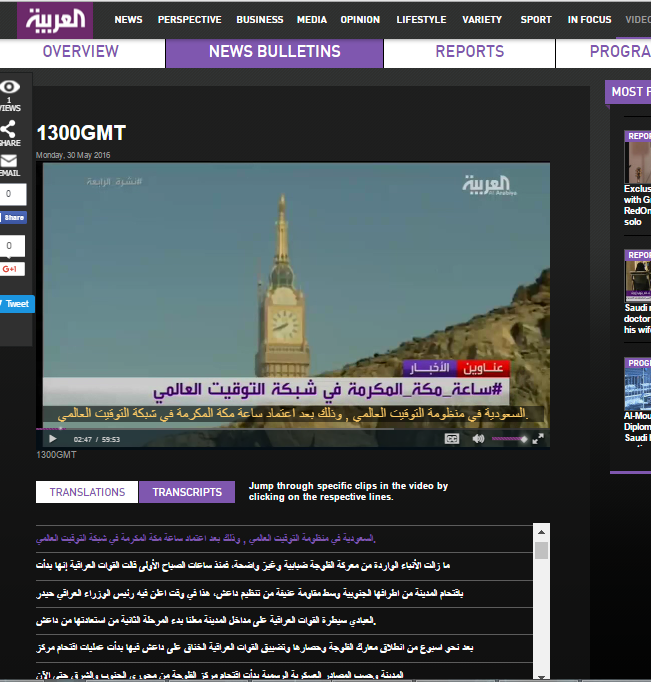
Task: Open the NEWS menu item
Action: tap(128, 20)
